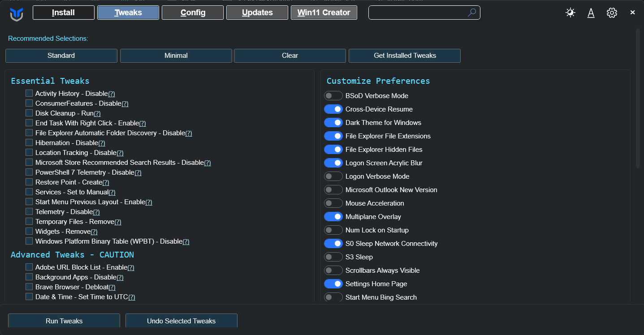
Task: Check Temporary Files - Remove checkbox
Action: click(x=29, y=221)
